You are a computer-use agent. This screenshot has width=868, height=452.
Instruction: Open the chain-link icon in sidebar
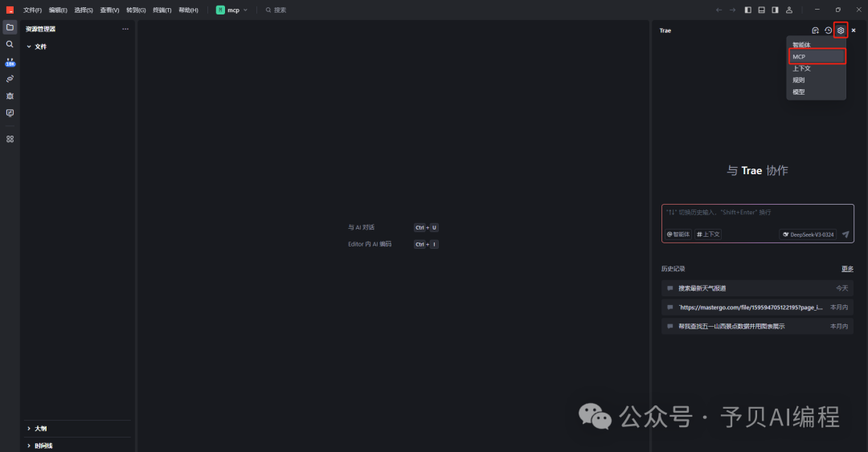(10, 79)
